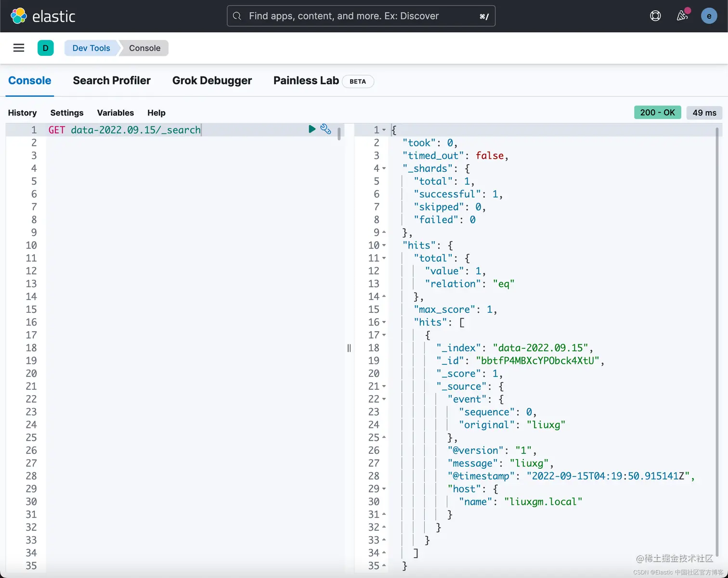Click the "@timestamp" value in output
The image size is (728, 578).
click(608, 476)
